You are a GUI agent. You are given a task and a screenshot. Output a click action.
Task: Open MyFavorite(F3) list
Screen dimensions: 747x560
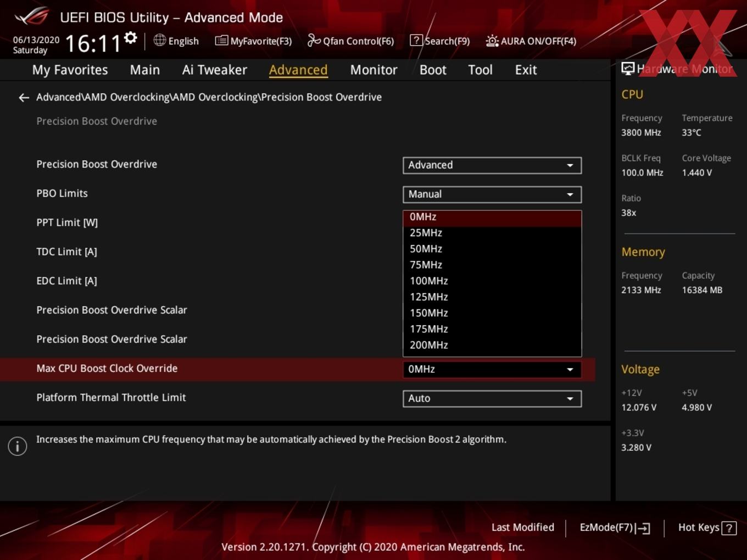tap(253, 41)
